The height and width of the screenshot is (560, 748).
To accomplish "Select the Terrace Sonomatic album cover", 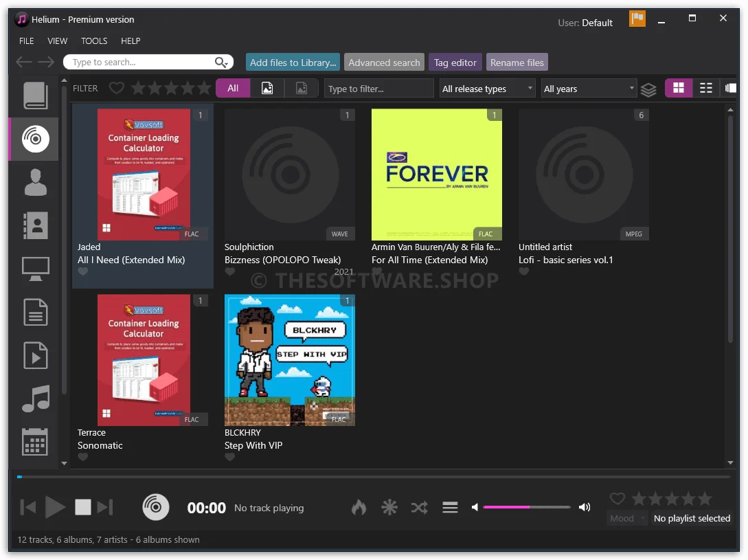I will pos(144,360).
